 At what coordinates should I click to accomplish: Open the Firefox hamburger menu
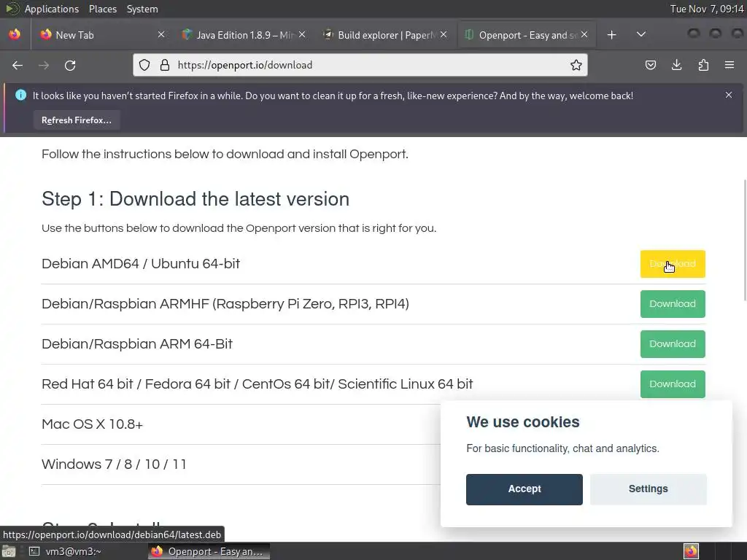tap(729, 65)
